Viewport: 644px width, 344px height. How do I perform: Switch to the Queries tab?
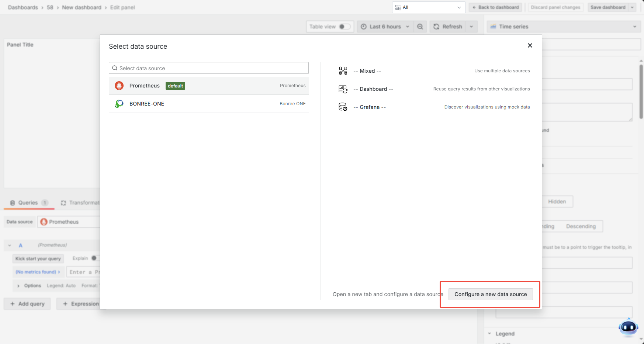click(28, 203)
